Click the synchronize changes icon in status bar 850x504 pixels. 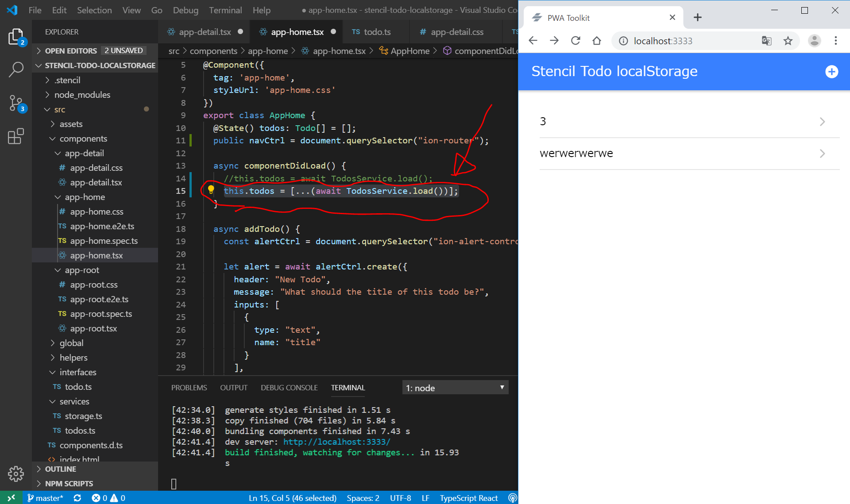77,498
